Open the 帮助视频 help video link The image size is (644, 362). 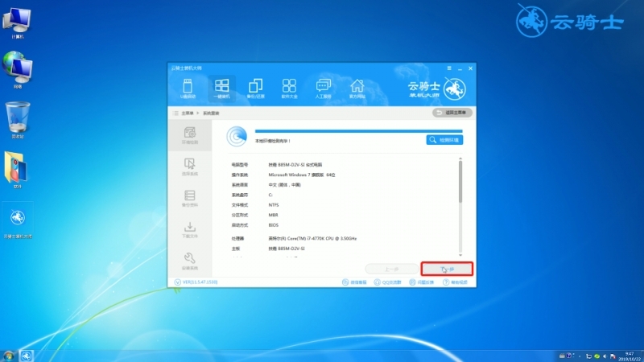[455, 282]
